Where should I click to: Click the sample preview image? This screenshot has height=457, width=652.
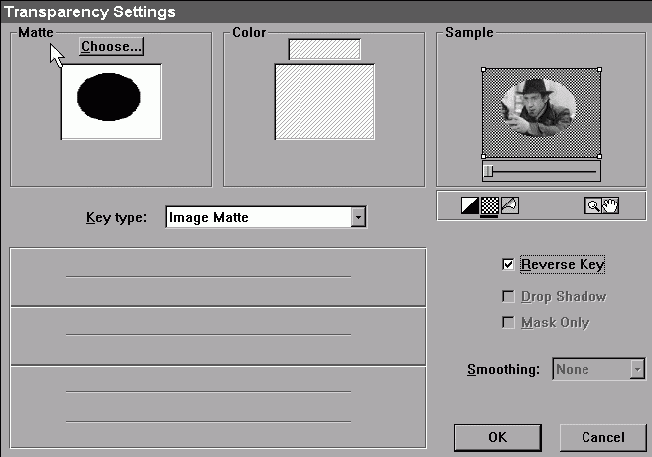point(541,112)
